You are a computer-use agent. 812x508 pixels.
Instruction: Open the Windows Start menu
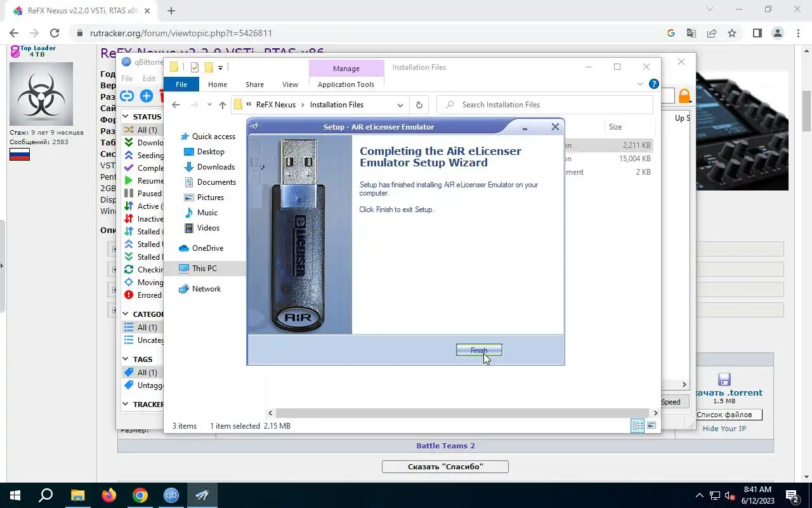[15, 495]
